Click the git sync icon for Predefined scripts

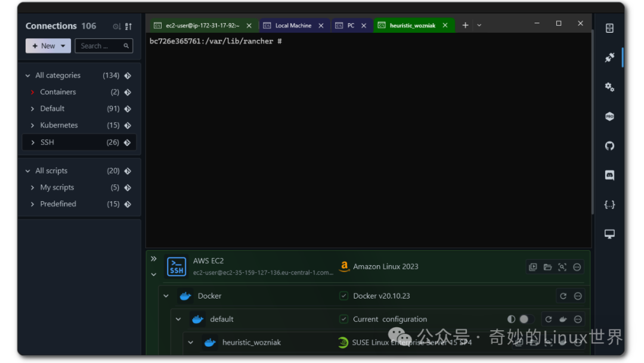coord(128,204)
